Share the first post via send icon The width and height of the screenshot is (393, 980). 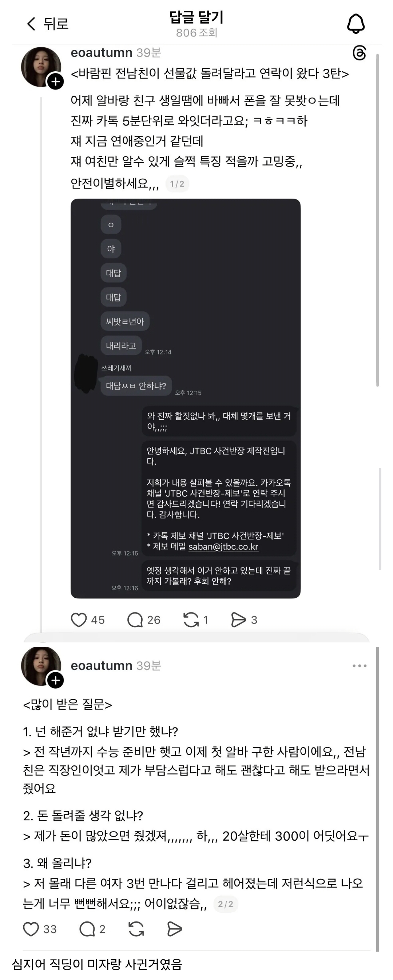point(239,620)
